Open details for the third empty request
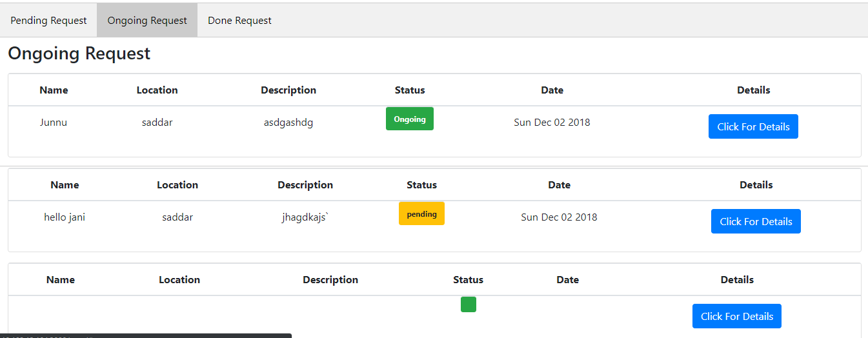Viewport: 868px width, 338px height. coord(737,316)
